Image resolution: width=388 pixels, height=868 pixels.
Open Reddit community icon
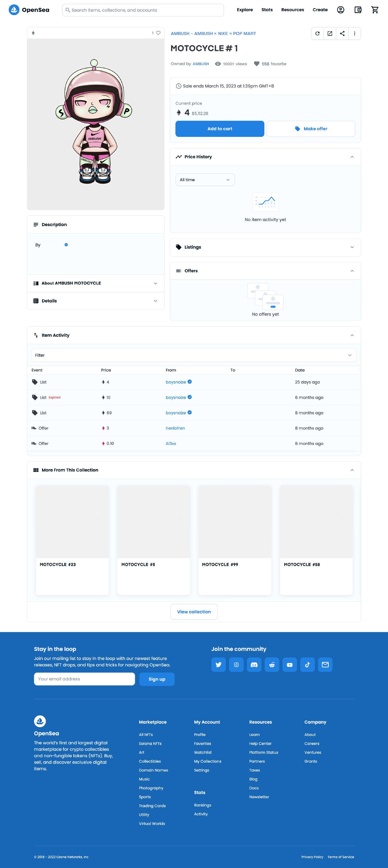click(272, 664)
